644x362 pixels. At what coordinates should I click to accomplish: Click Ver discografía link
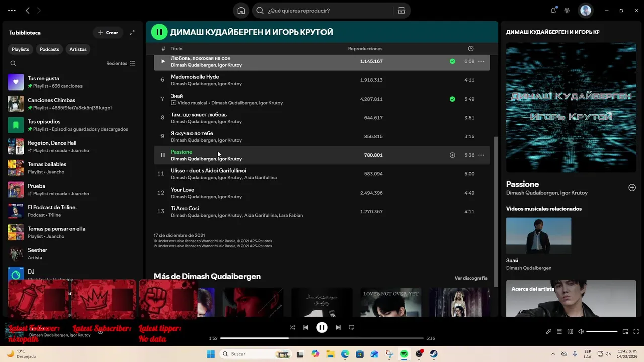click(471, 278)
